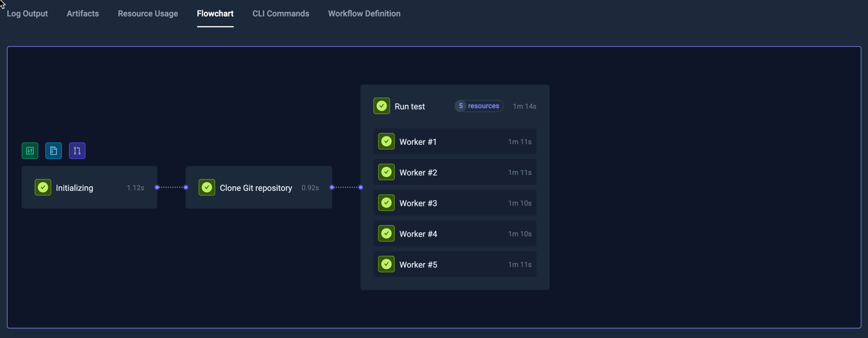This screenshot has height=338, width=868.
Task: Click the Clone Git repository checkmark icon
Action: pyautogui.click(x=207, y=187)
